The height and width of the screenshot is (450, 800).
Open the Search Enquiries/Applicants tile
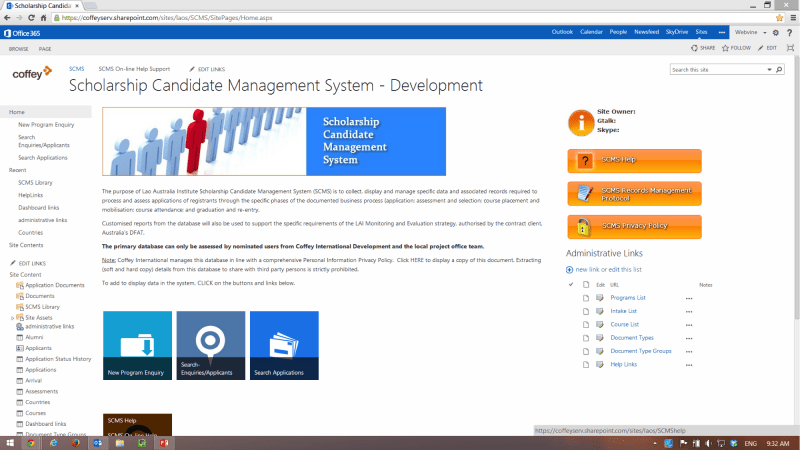point(211,345)
